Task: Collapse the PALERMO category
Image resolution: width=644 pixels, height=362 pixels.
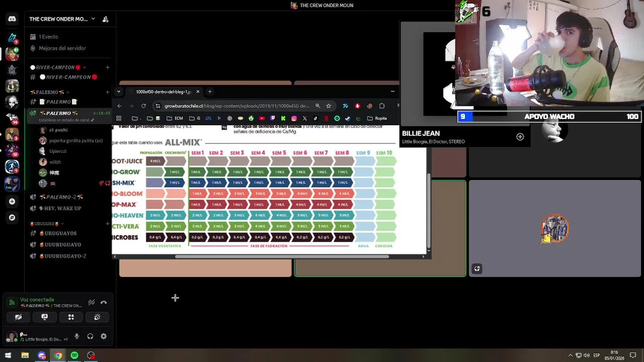Action: point(49,92)
